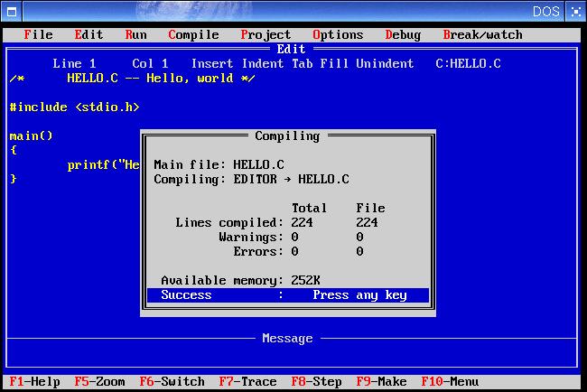Click the Warnings label
Screen dimensions: 587x392
251,237
